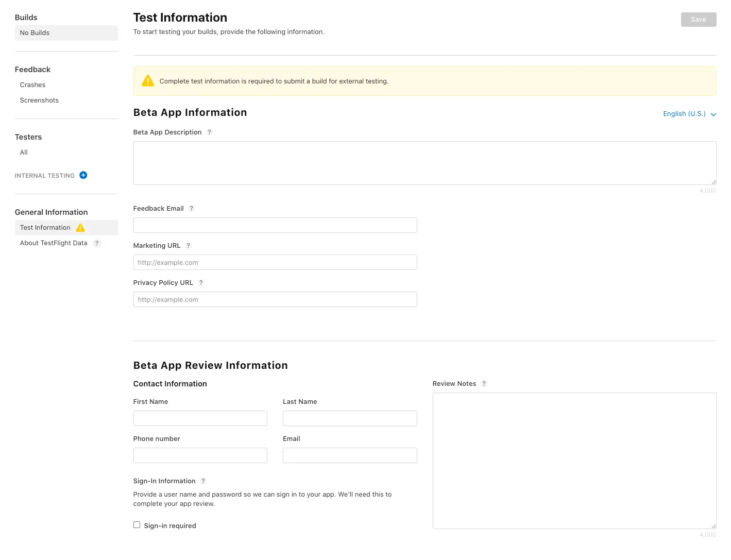Focus the Feedback Email field
This screenshot has width=731, height=560.
275,225
